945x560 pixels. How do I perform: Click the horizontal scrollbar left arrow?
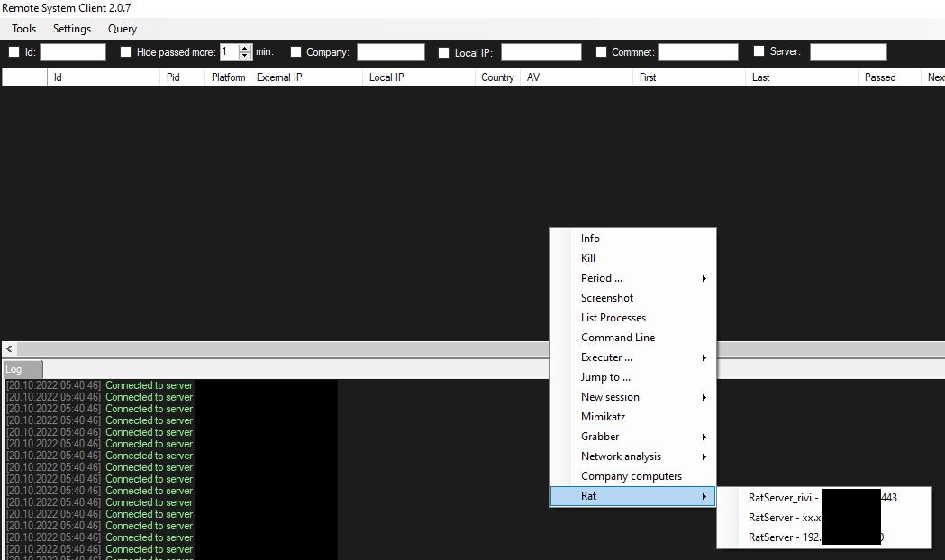coord(9,348)
